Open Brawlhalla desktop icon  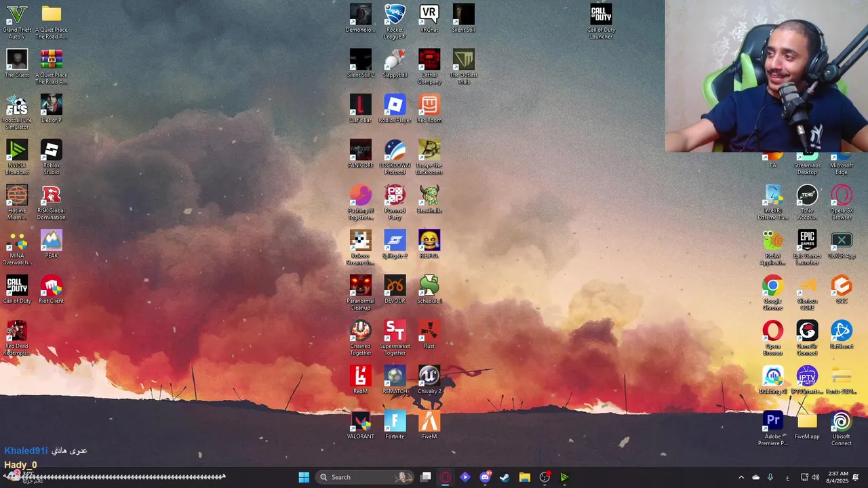(429, 199)
